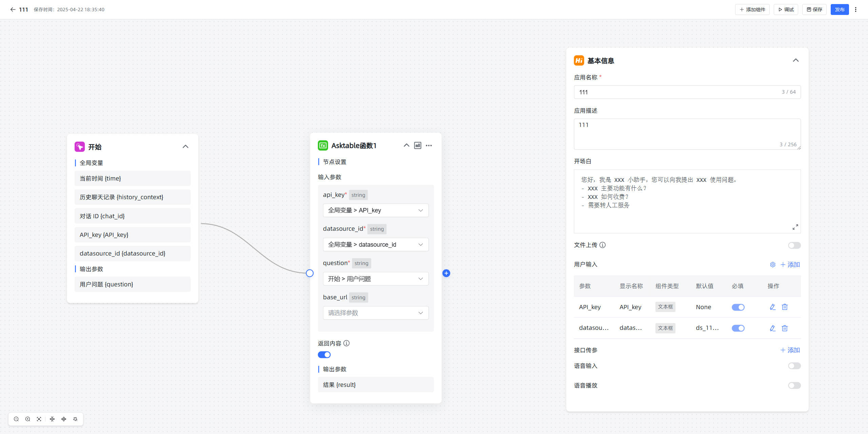Click the expand all nodes icon
The image size is (868, 434).
click(64, 419)
